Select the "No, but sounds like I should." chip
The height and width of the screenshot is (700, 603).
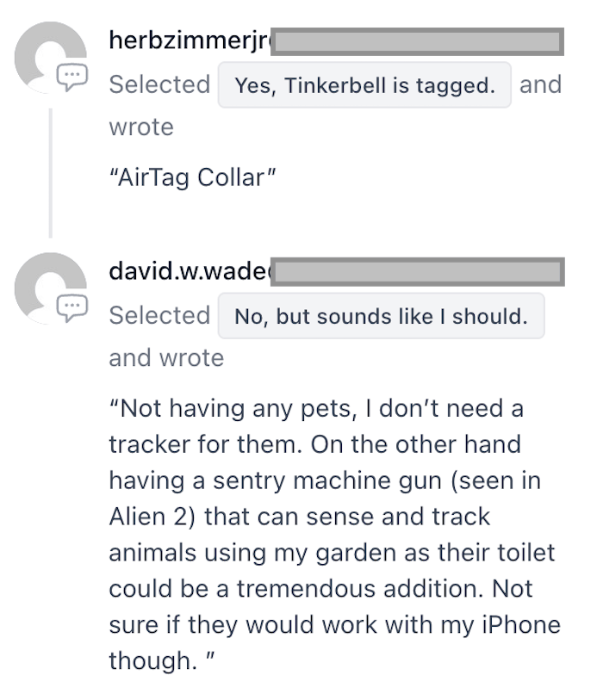[381, 316]
